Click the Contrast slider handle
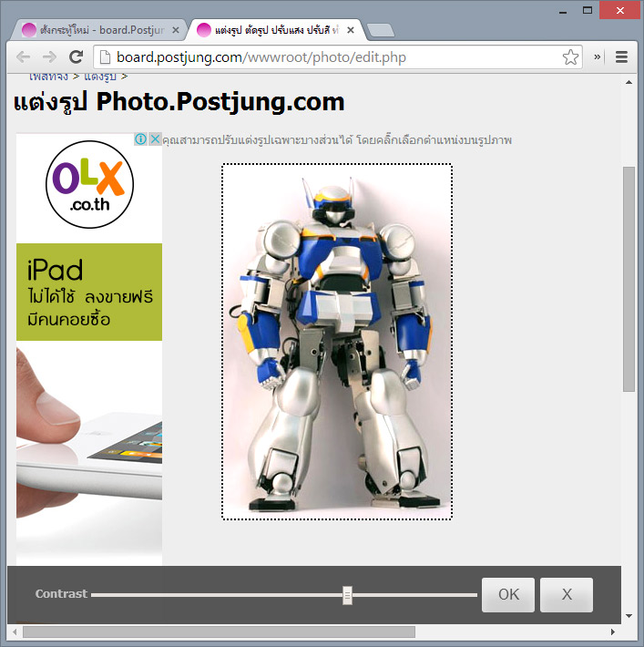The width and height of the screenshot is (644, 647). tap(347, 595)
